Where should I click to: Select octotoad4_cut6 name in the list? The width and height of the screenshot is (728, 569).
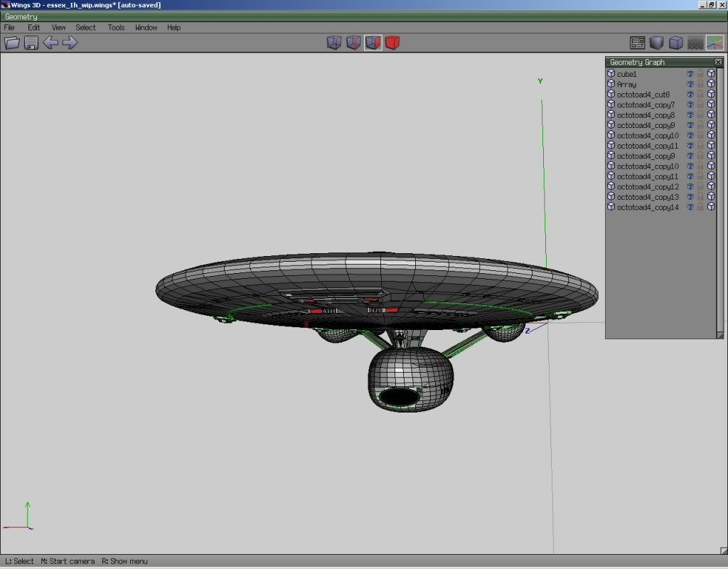pos(643,95)
